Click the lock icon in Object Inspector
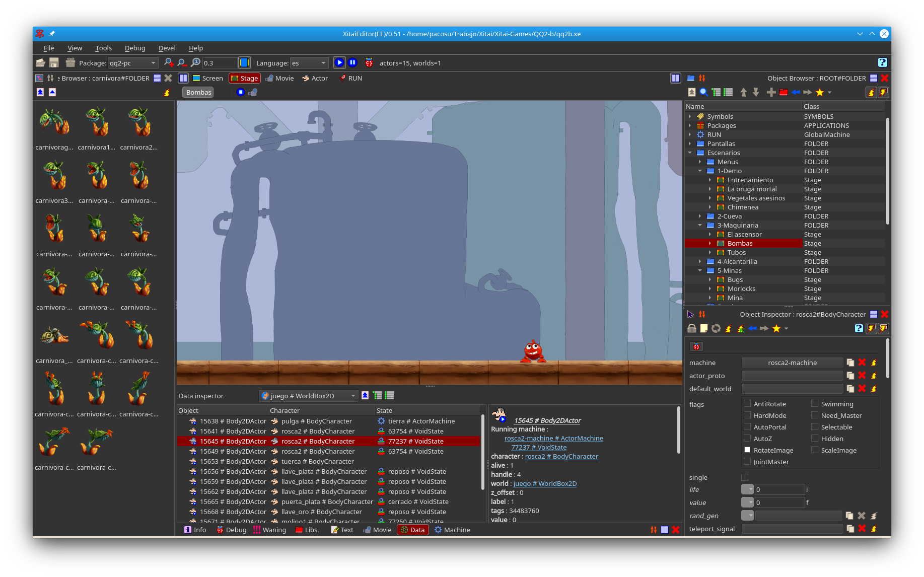Viewport: 924px width, 577px height. 692,329
